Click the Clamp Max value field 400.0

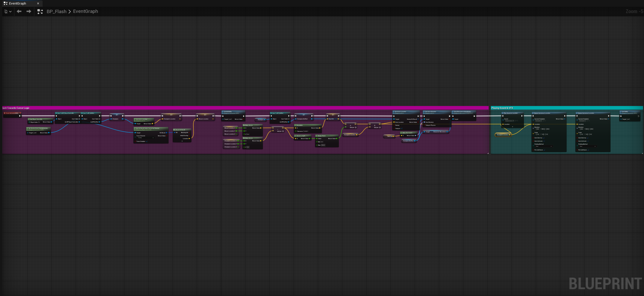coord(323,145)
